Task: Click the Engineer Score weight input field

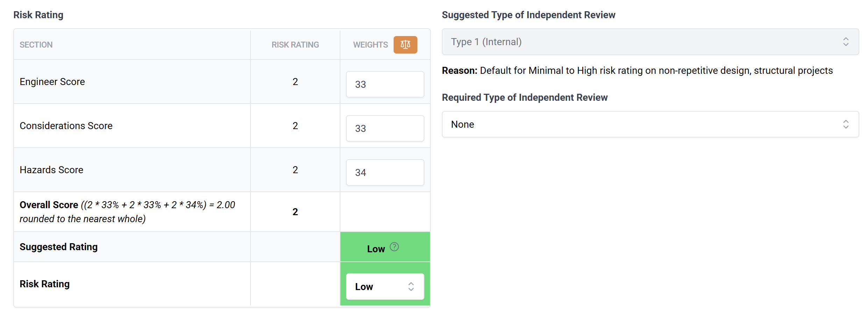Action: 385,84
